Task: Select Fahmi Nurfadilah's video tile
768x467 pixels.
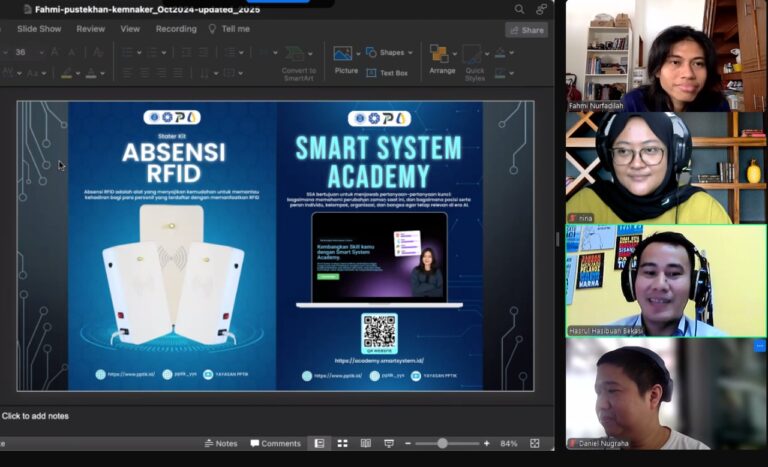Action: tap(666, 55)
